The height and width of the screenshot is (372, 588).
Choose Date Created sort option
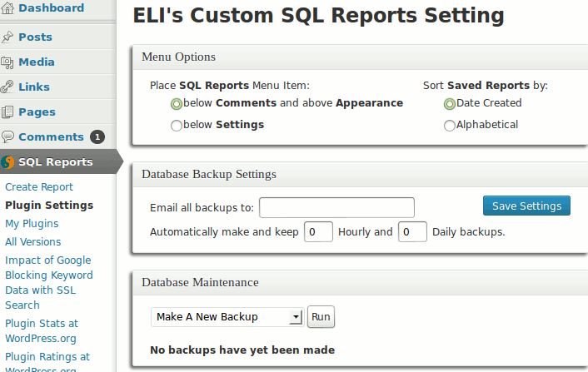point(450,104)
